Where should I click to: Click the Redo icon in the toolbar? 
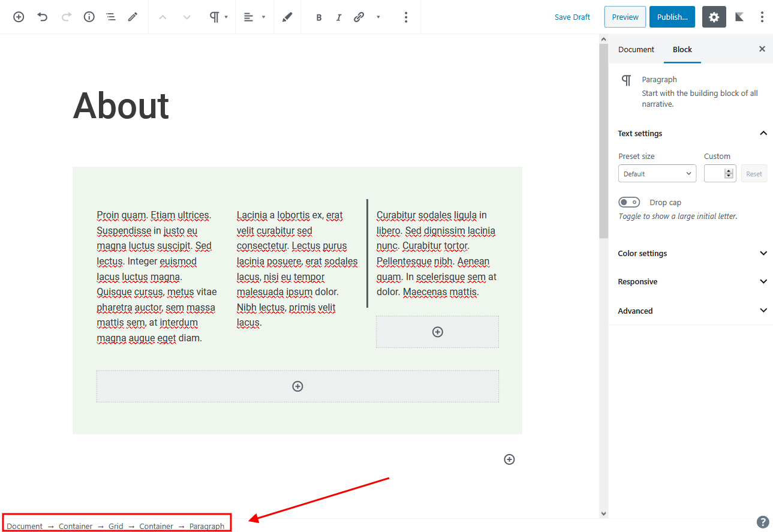tap(66, 17)
